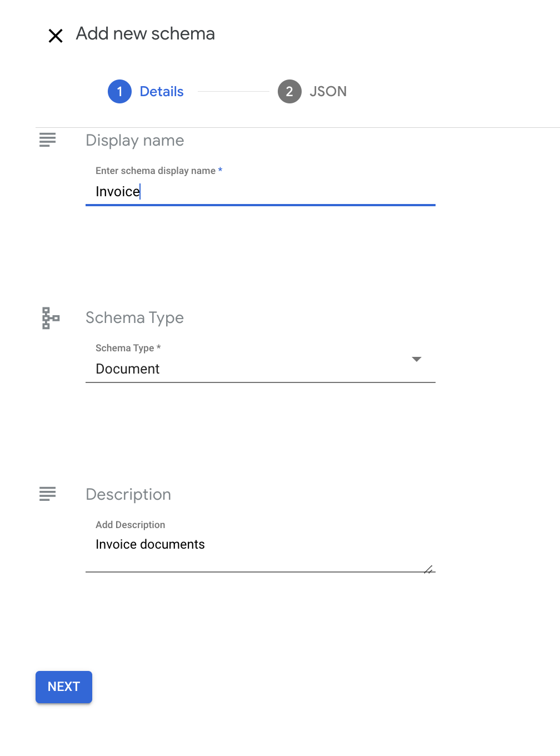Click the Description section lines icon
Image resolution: width=560 pixels, height=756 pixels.
(x=48, y=494)
